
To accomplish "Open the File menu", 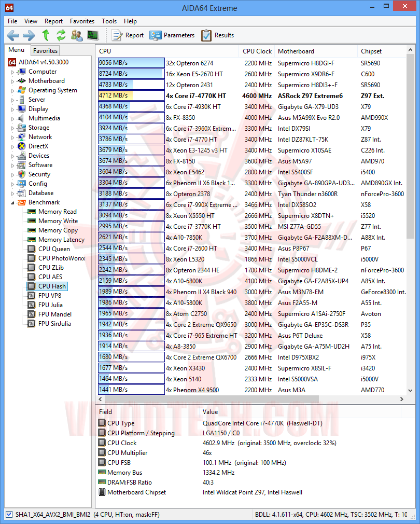I will tap(12, 21).
